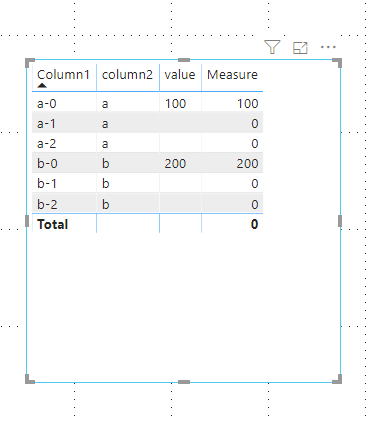The width and height of the screenshot is (372, 421).
Task: Click Measure 0 in the a-2 row
Action: (255, 144)
